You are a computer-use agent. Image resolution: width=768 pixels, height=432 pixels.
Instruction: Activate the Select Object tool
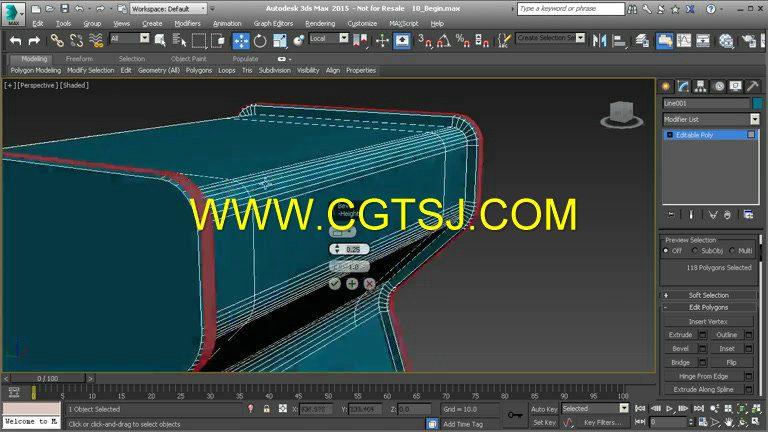coord(160,41)
